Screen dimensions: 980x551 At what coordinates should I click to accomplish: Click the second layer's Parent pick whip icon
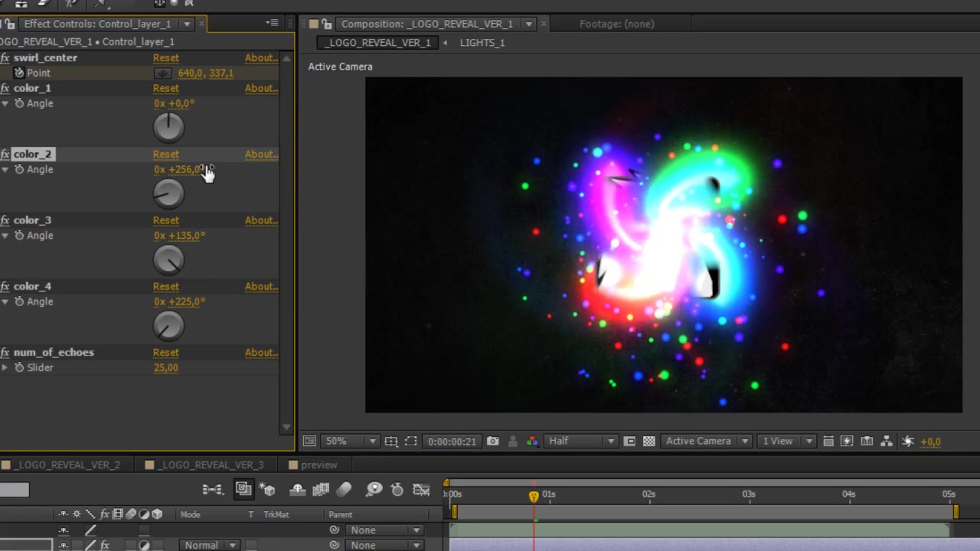coord(334,545)
